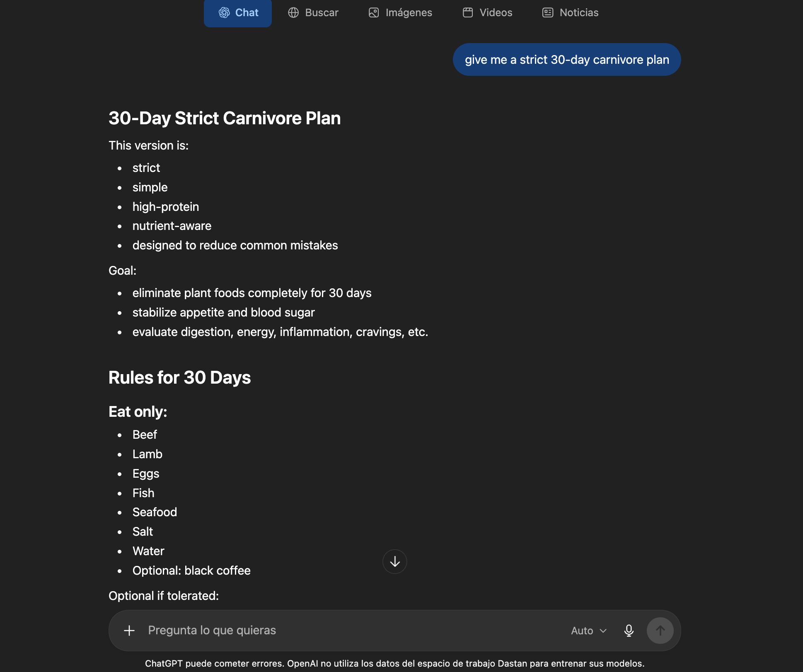This screenshot has height=672, width=803.
Task: Open the Videos tab
Action: (487, 13)
